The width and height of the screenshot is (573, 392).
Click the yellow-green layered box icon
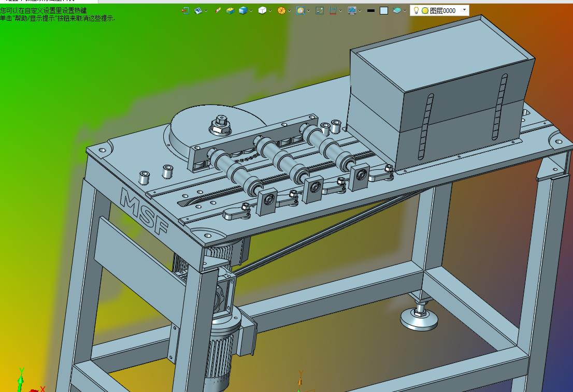coord(230,10)
